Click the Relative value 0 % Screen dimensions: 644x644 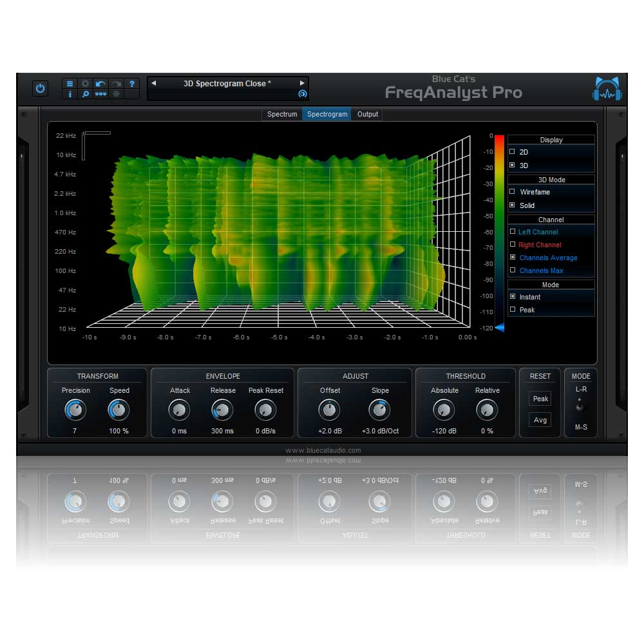(x=487, y=431)
